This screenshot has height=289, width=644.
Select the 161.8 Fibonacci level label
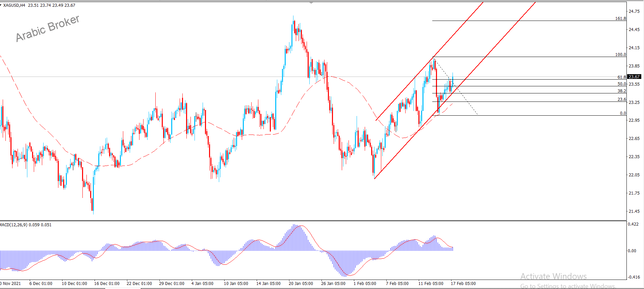(x=620, y=19)
